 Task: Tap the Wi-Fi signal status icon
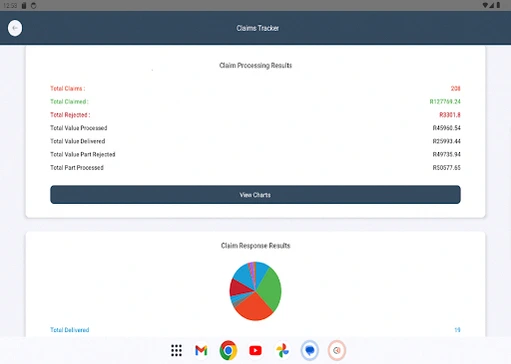point(485,5)
